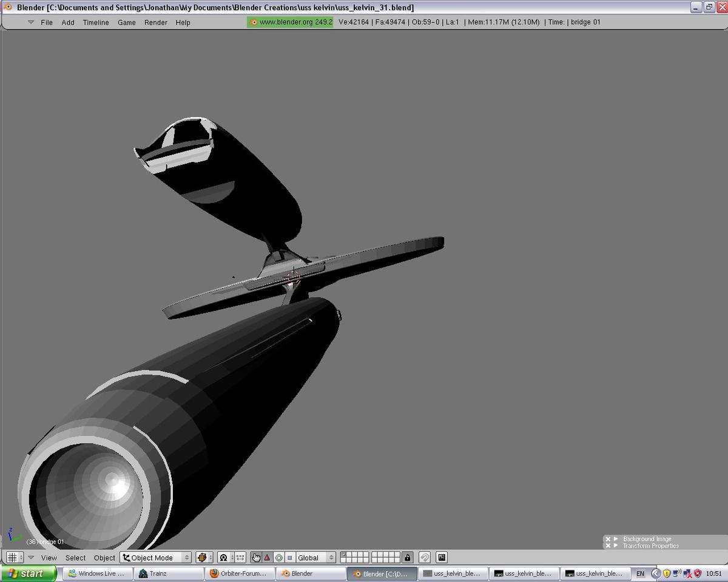The height and width of the screenshot is (582, 728).
Task: Open the 3D view window type selector
Action: [x=15, y=557]
